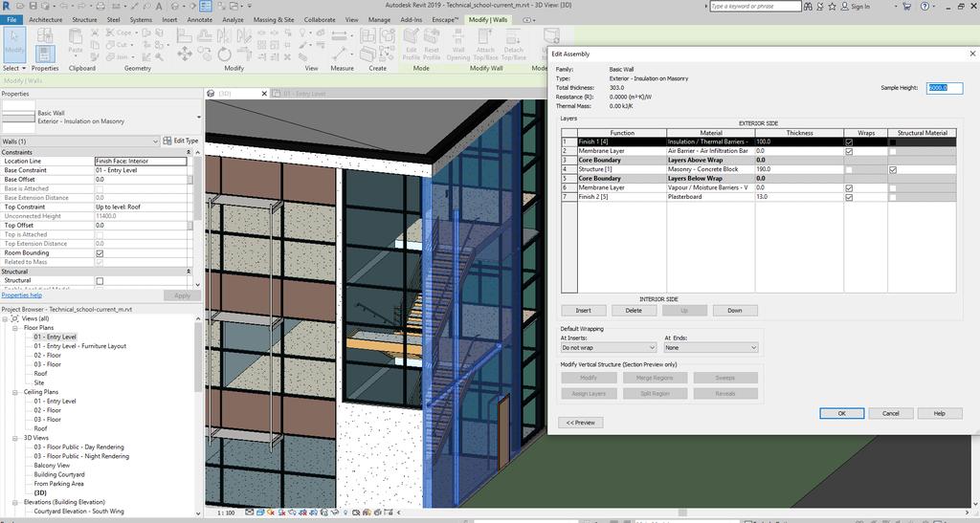Click the Wall Opening icon in the ribbon
This screenshot has height=523, width=980.
coord(458,44)
